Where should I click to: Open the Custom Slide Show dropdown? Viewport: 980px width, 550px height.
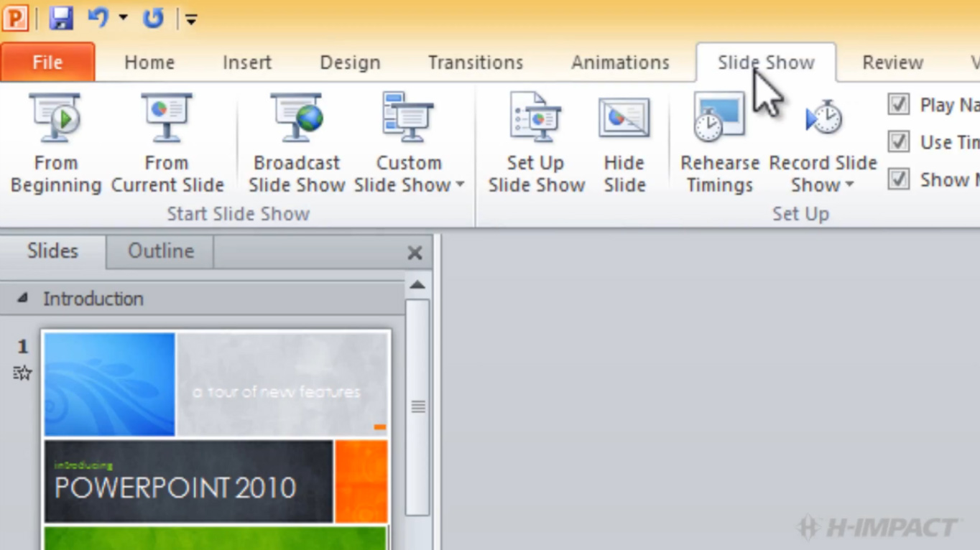click(x=409, y=143)
